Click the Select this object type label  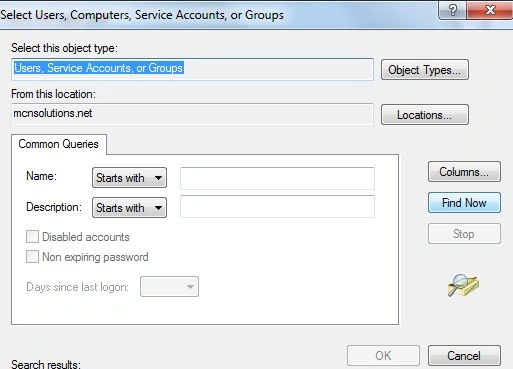point(64,48)
